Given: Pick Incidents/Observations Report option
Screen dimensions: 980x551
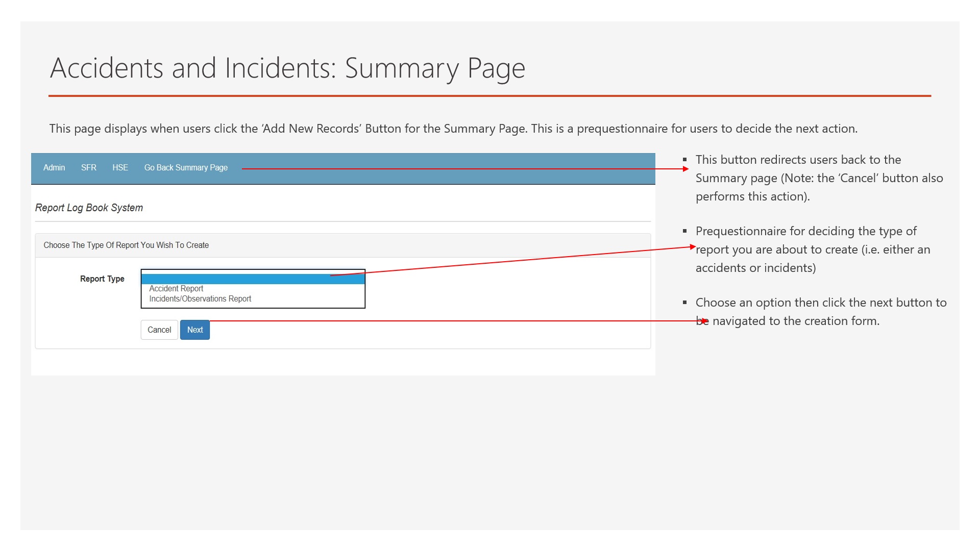Looking at the screenshot, I should [x=200, y=299].
